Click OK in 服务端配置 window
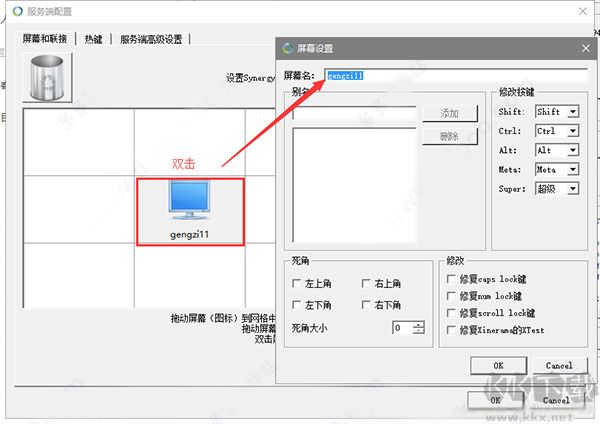600x424 pixels. tap(496, 400)
